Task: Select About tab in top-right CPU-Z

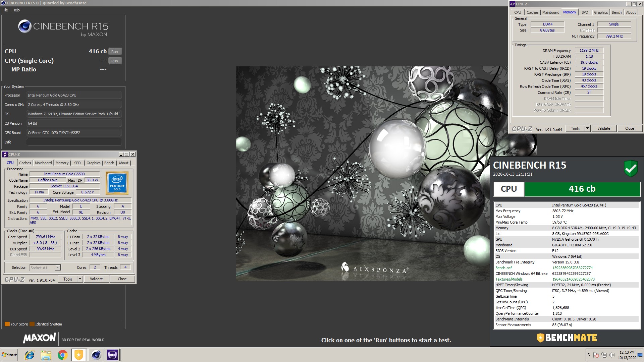Action: pyautogui.click(x=631, y=12)
